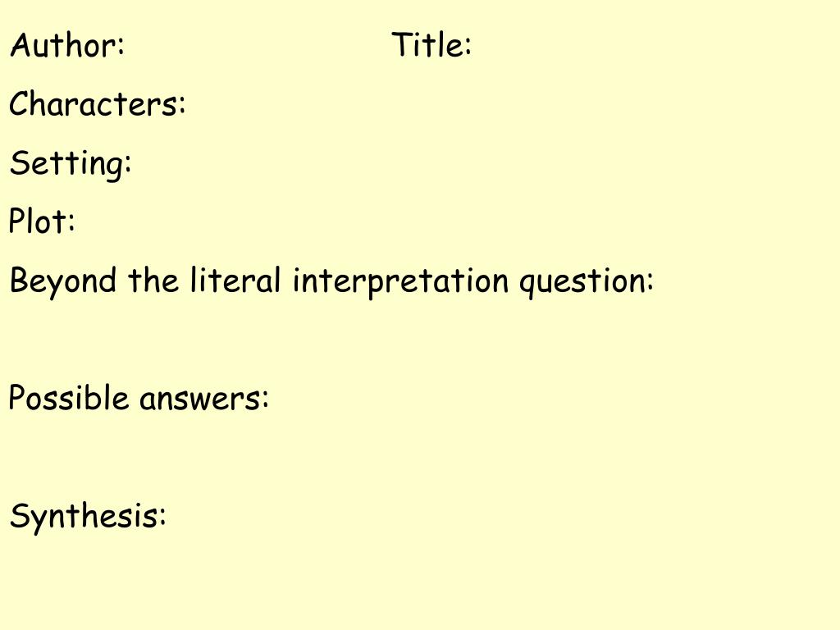Click blank area after Synthesis: label
840x630 pixels.
[x=501, y=515]
